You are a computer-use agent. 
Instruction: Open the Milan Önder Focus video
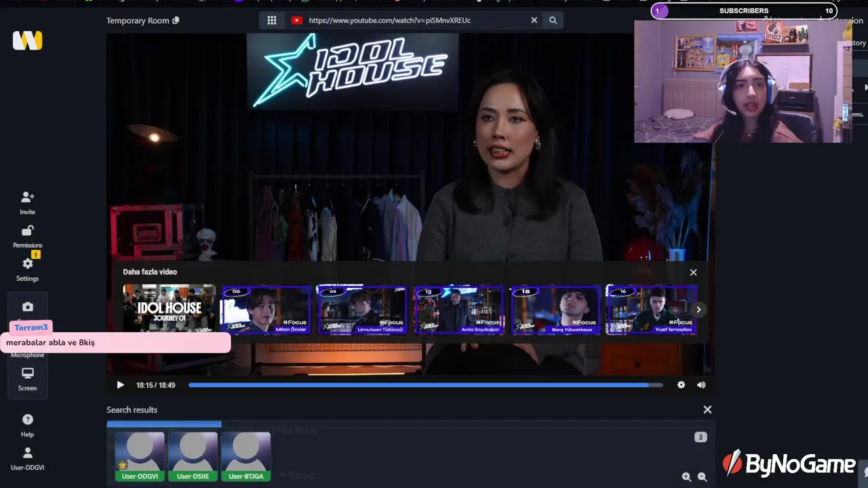(x=265, y=309)
